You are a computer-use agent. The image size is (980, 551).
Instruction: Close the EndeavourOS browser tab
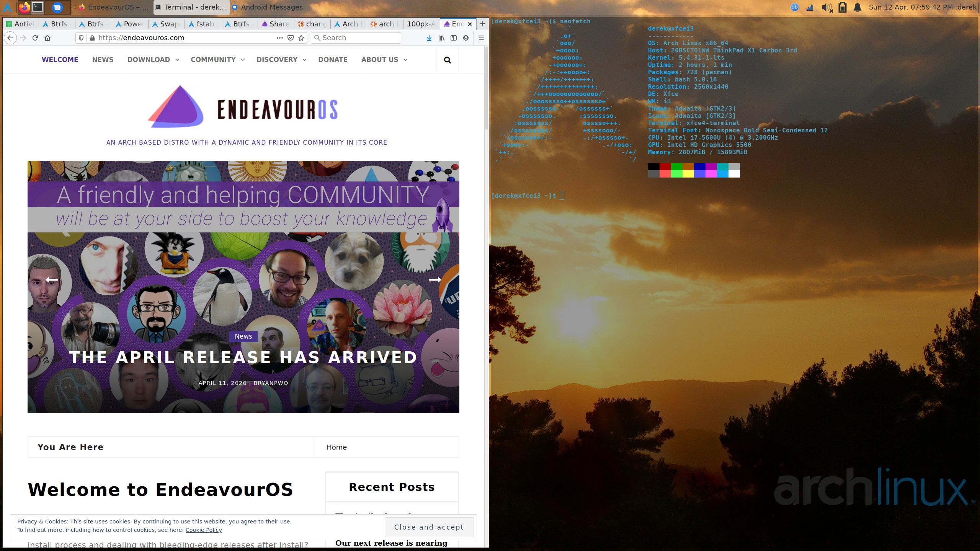(x=470, y=24)
